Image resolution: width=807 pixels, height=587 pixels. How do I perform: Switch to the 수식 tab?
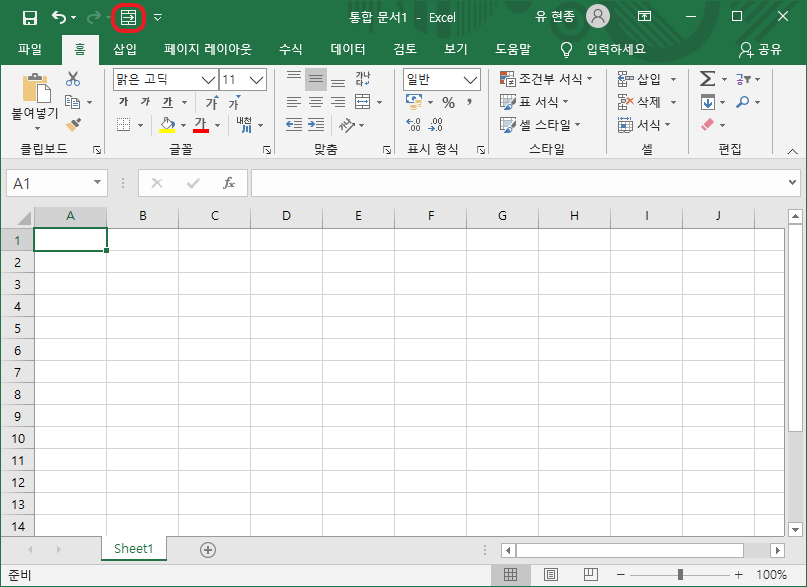291,49
